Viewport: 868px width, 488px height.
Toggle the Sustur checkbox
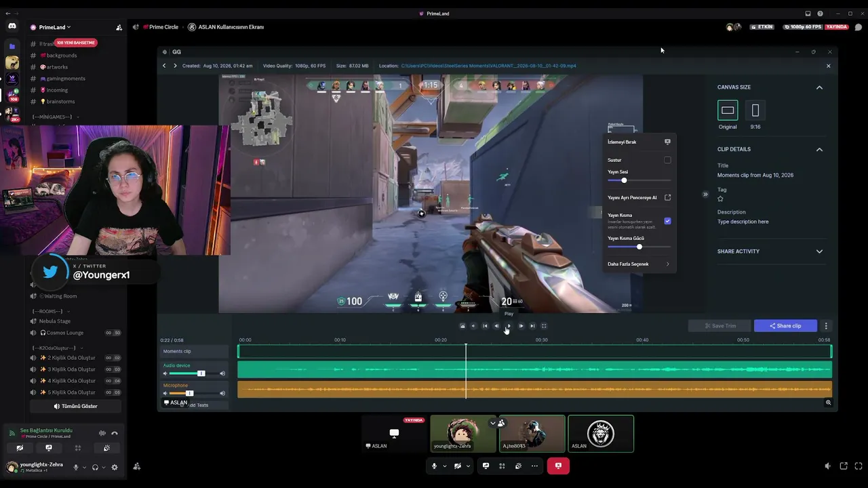(667, 160)
